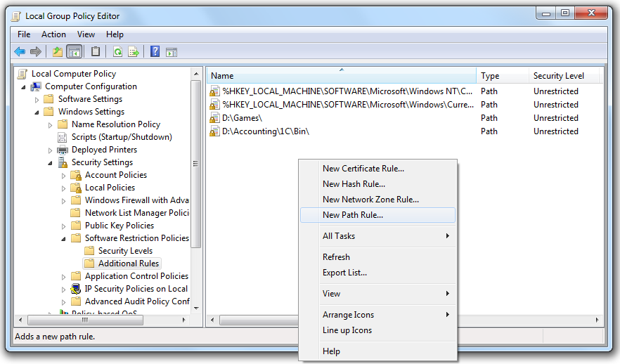
Task: Click the right pane scroll-right arrow
Action: 597,320
